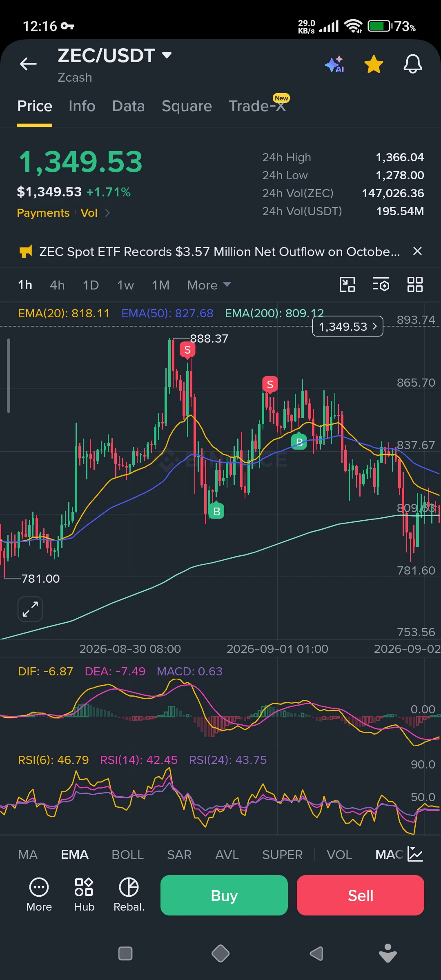Expand the ZEC/USDT pair dropdown
The width and height of the screenshot is (441, 980).
click(167, 55)
